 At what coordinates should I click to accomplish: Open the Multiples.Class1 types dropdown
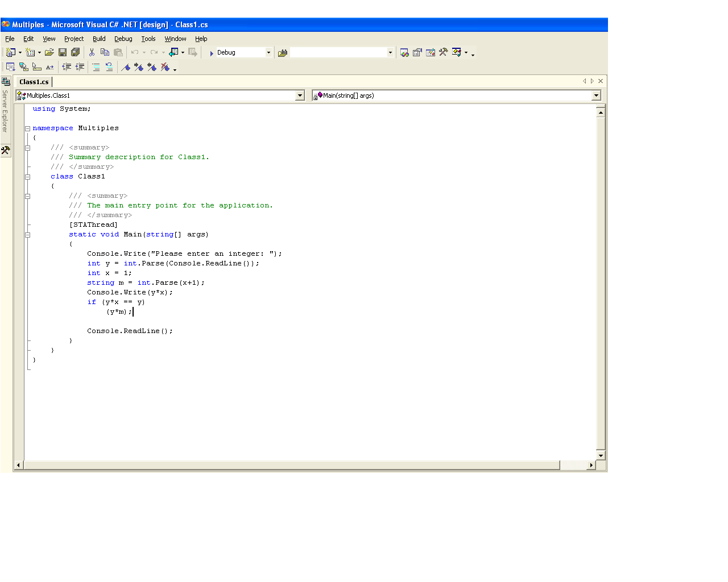coord(300,95)
